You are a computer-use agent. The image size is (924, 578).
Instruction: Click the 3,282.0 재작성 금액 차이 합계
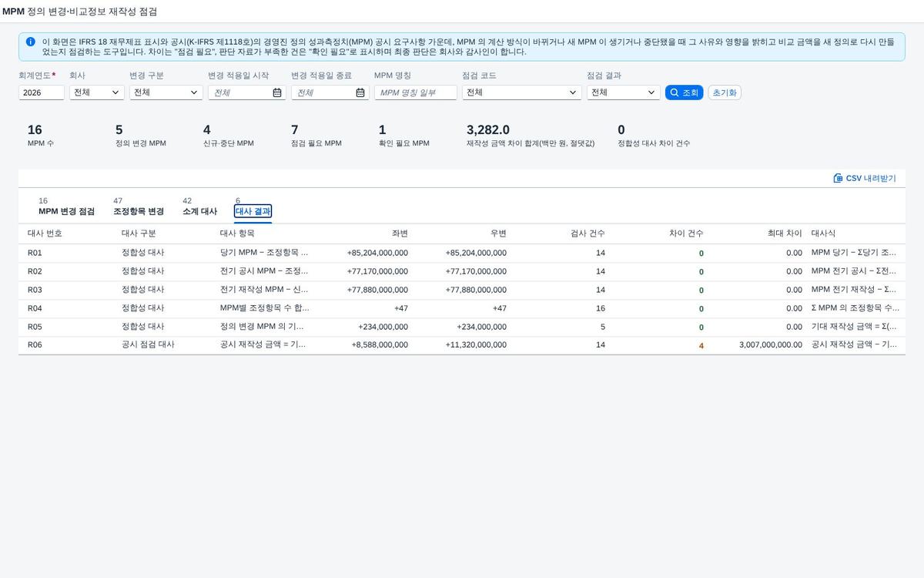pos(488,130)
